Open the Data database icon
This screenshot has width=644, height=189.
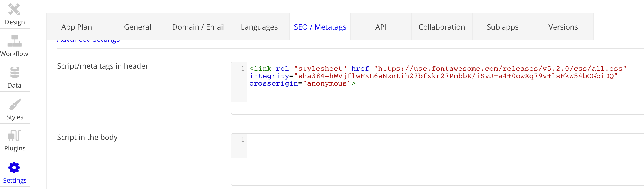15,72
